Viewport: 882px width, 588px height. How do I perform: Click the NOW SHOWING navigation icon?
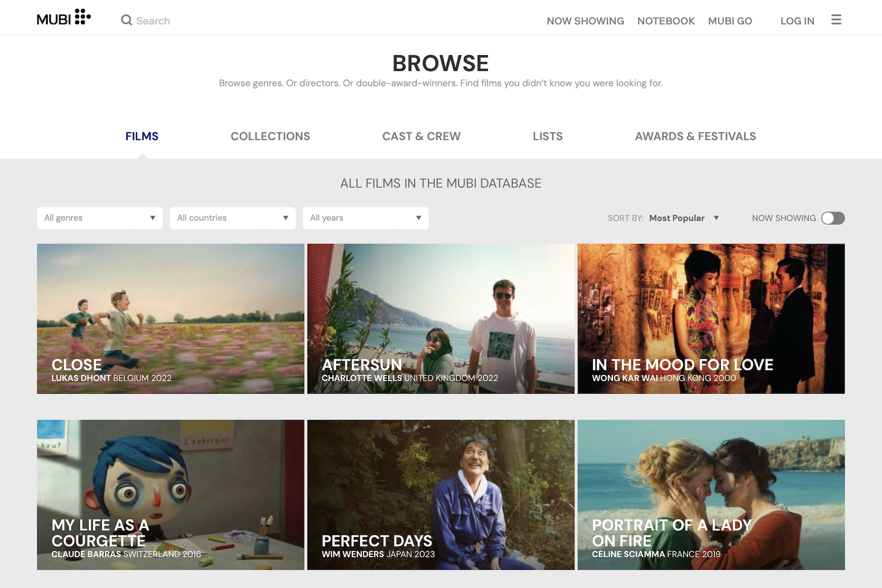click(x=585, y=20)
